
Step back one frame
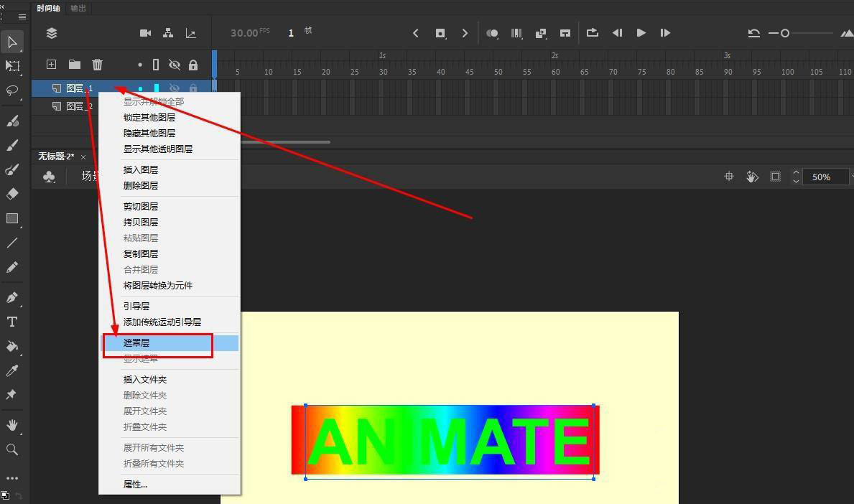pos(617,33)
